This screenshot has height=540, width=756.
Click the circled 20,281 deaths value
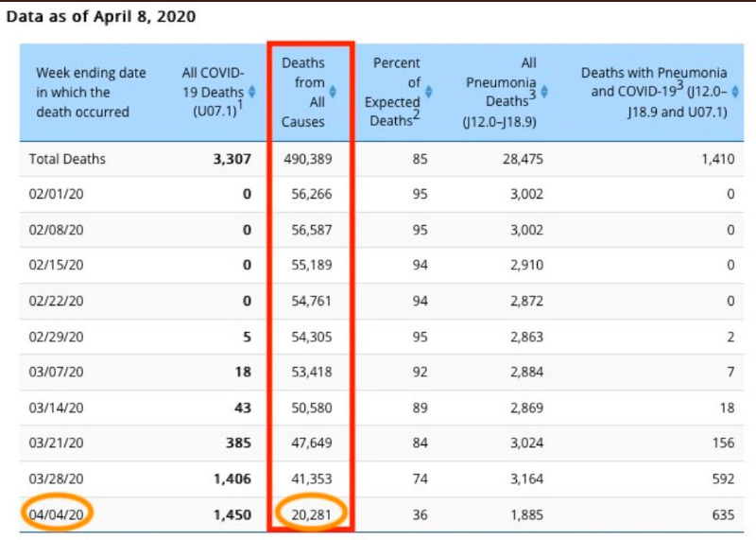308,514
